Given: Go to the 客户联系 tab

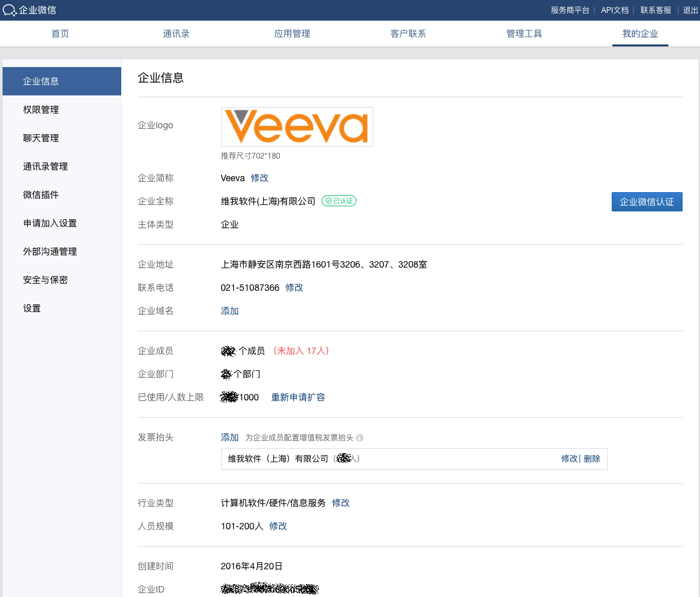Looking at the screenshot, I should pos(408,34).
